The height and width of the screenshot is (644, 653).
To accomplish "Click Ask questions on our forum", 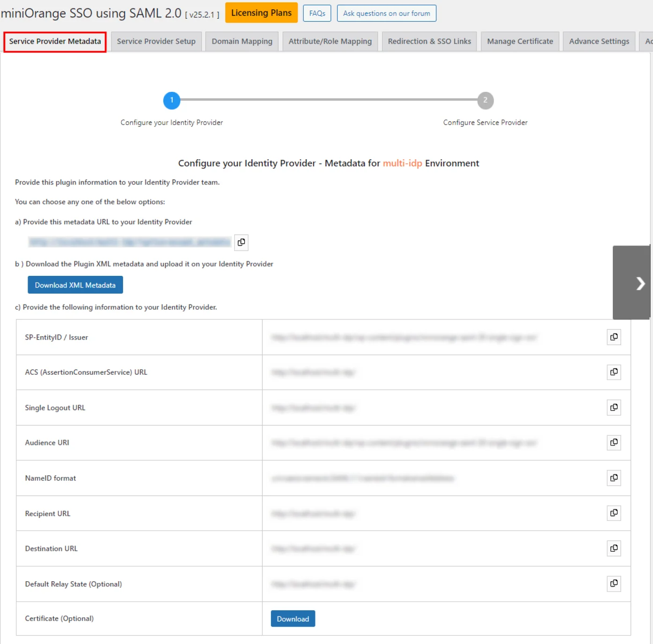I will [x=387, y=13].
